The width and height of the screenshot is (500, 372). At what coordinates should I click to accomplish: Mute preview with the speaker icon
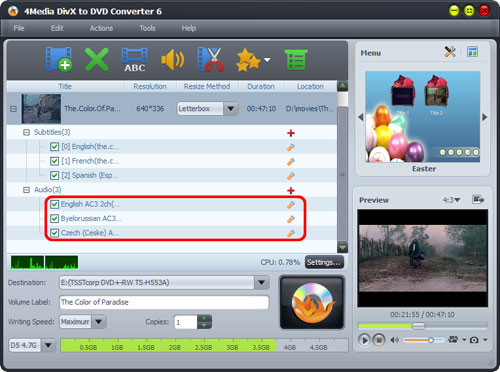(x=394, y=340)
